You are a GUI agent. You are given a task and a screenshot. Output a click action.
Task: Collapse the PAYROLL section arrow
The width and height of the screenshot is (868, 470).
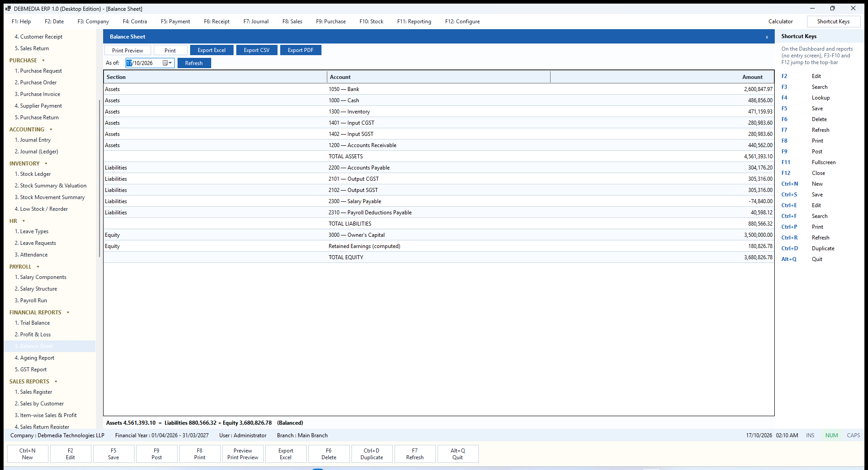coord(38,267)
